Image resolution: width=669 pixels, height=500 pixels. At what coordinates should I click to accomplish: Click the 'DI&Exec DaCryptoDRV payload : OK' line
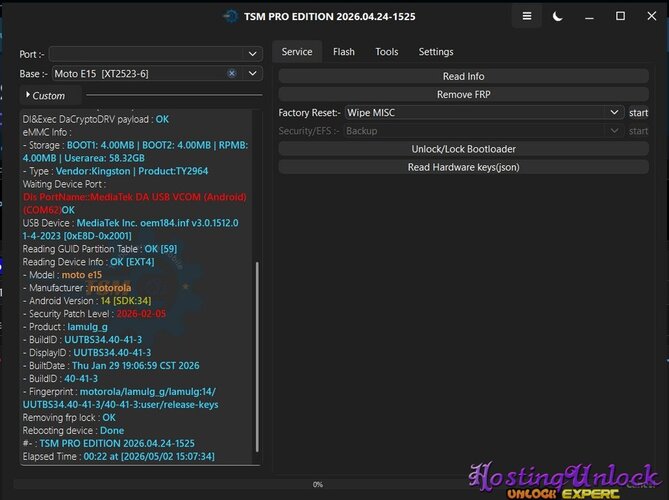tap(96, 119)
